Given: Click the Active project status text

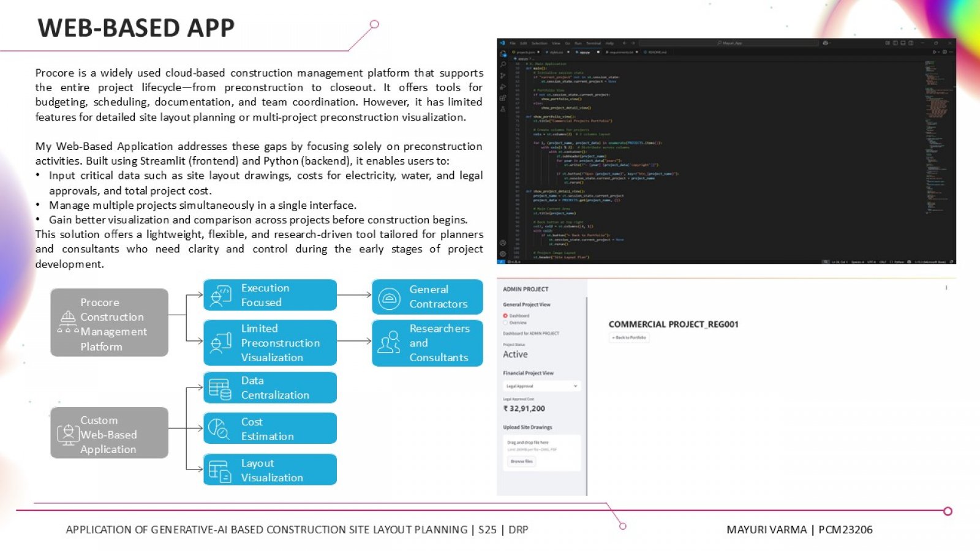Looking at the screenshot, I should pos(515,354).
